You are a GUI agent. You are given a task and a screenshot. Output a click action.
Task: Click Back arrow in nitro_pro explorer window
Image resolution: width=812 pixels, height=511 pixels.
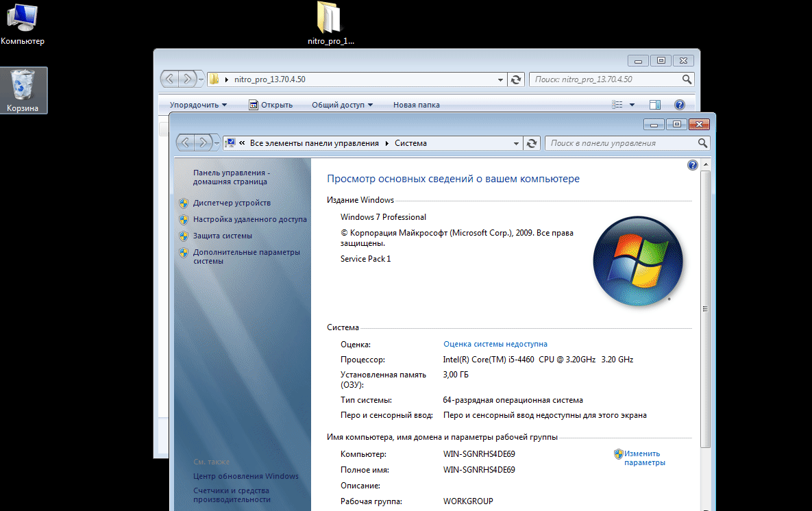170,79
